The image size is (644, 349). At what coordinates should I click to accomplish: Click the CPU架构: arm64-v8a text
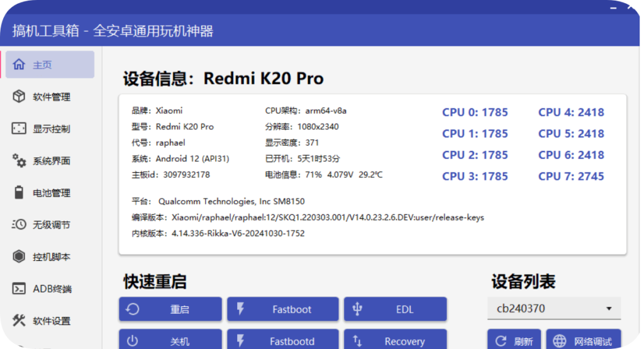pyautogui.click(x=306, y=111)
